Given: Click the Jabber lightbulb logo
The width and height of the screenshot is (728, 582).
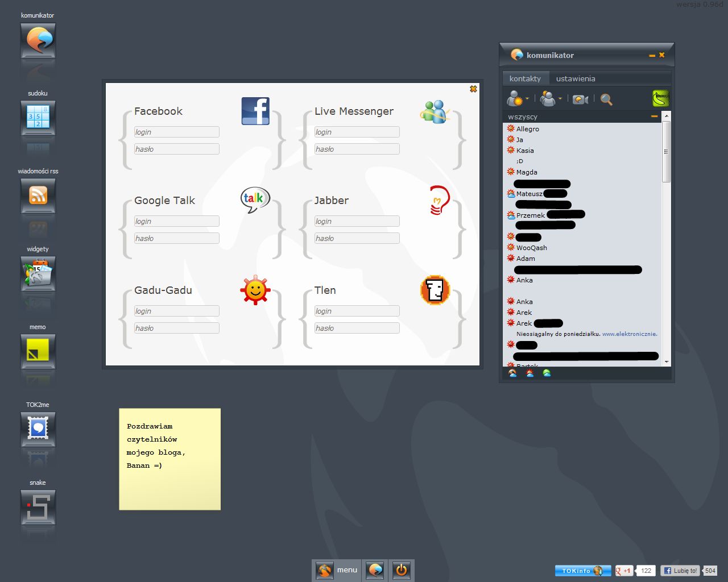Looking at the screenshot, I should pos(439,200).
